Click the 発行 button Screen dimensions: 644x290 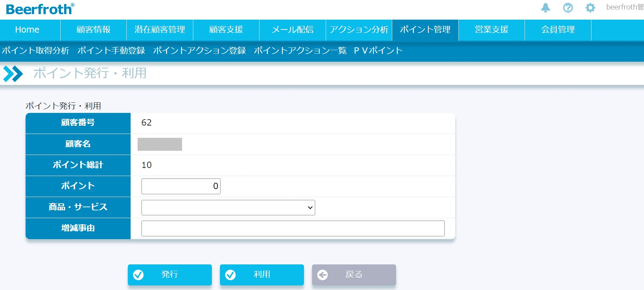[169, 275]
